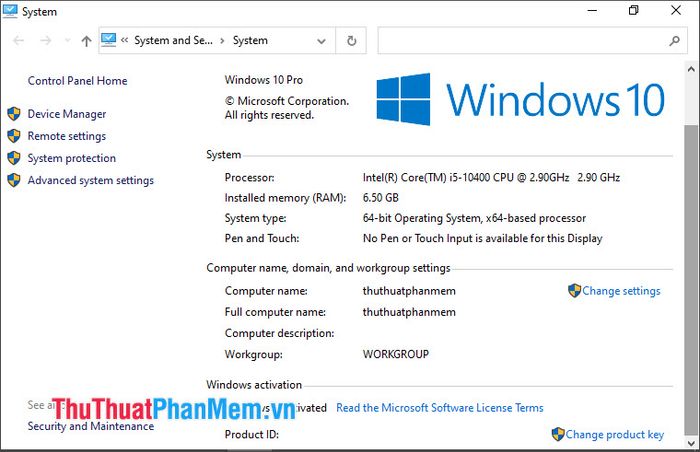This screenshot has height=452, width=700.
Task: Click Change settings link
Action: pos(621,291)
